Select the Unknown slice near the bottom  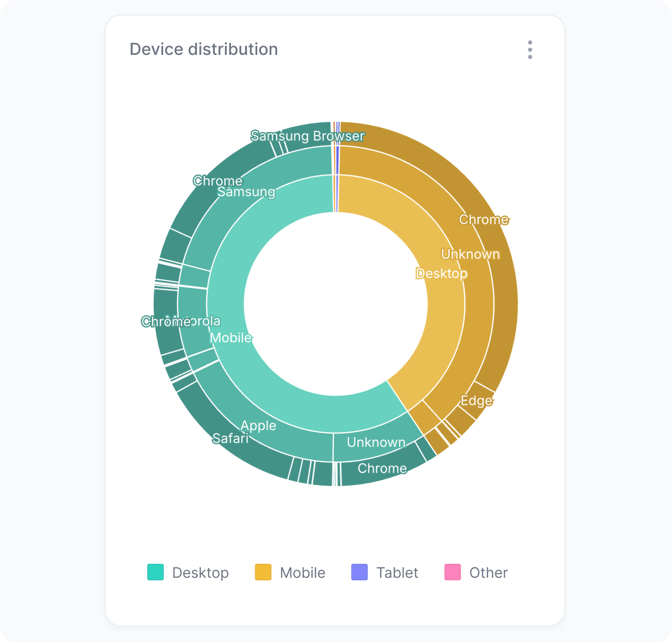pyautogui.click(x=376, y=442)
